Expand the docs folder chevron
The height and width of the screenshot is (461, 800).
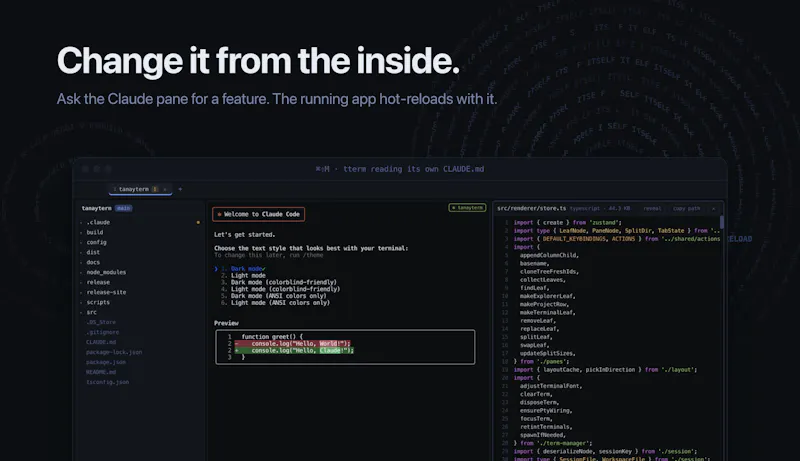81,262
